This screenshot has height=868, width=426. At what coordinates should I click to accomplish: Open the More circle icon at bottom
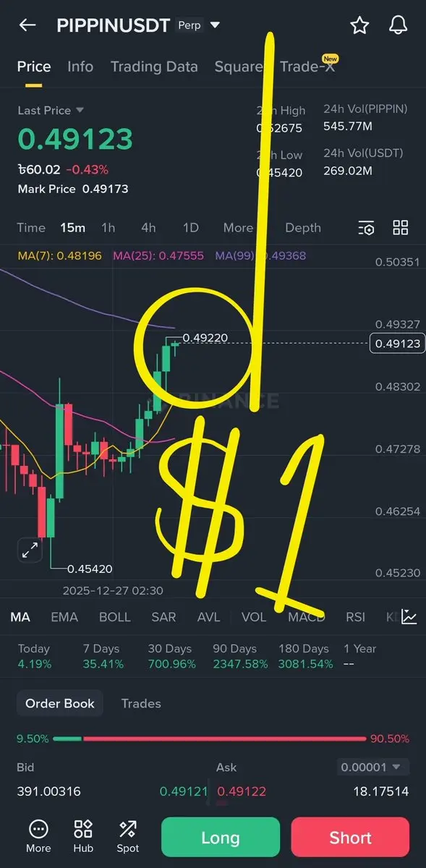pyautogui.click(x=38, y=829)
